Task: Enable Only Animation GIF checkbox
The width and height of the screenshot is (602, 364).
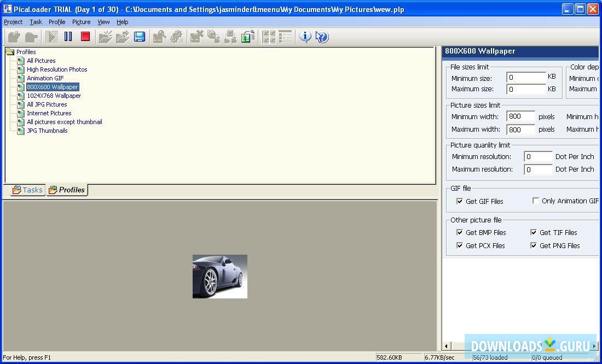Action: [536, 201]
